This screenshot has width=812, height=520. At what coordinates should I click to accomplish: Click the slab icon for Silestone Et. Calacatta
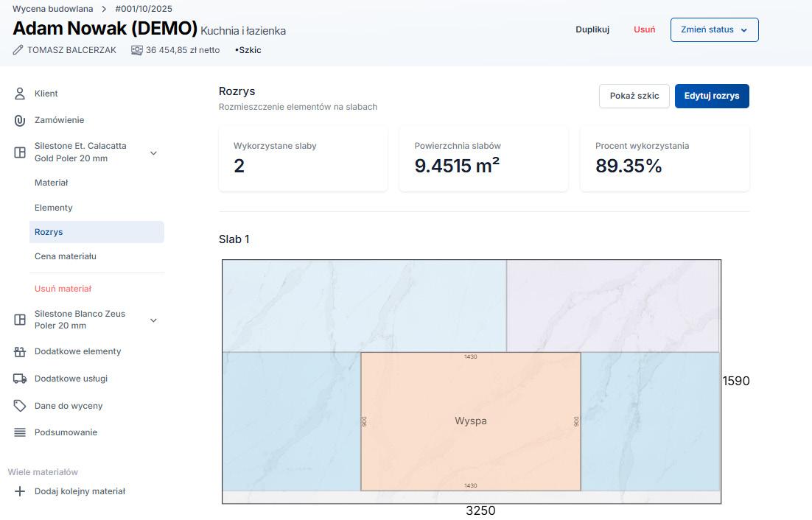(x=20, y=152)
